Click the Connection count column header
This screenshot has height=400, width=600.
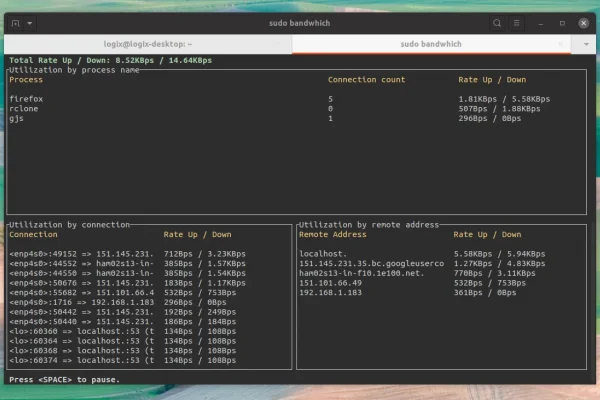[366, 80]
